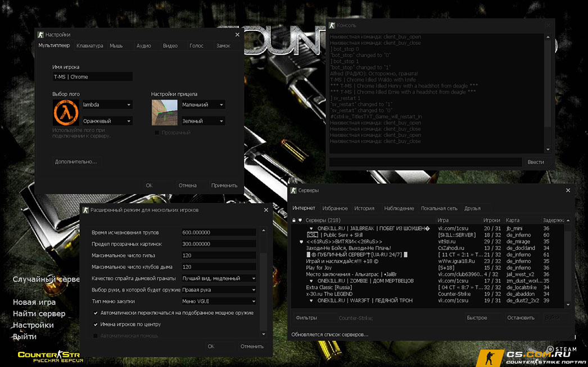Click the Имя игрока name field
Screen dimensions: 588x367
point(92,77)
